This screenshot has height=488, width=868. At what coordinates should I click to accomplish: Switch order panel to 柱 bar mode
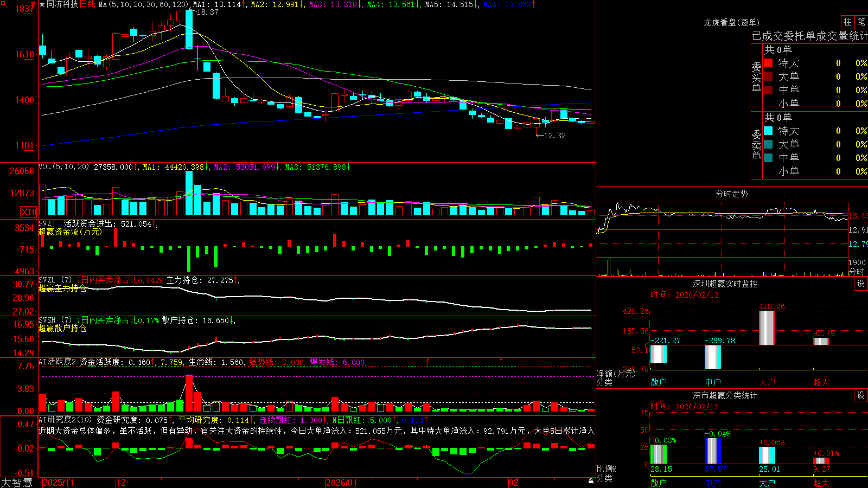847,22
